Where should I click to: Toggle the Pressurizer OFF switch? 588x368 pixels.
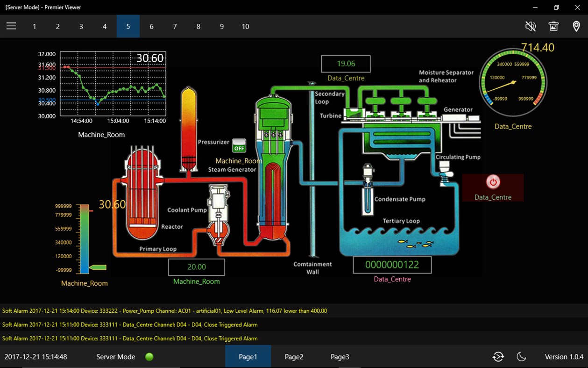point(239,145)
